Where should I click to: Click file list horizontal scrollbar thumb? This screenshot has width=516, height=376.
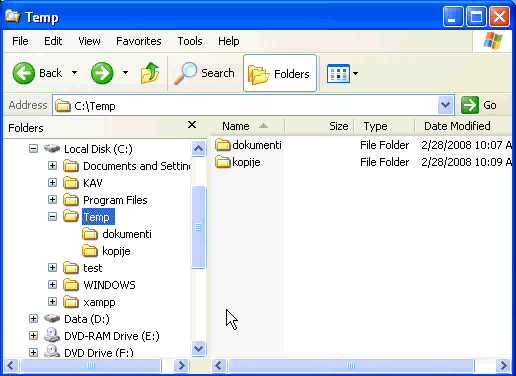351,365
